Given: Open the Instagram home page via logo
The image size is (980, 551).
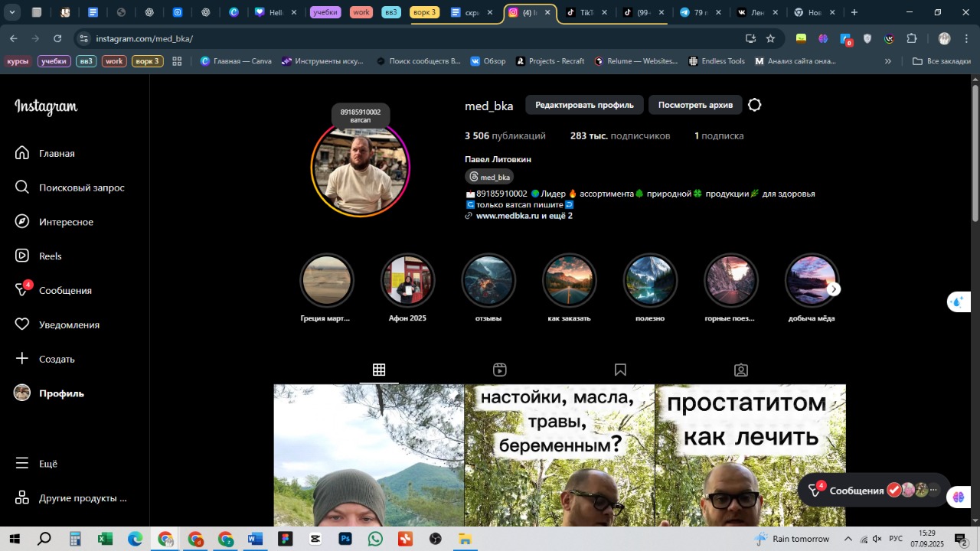Looking at the screenshot, I should click(46, 107).
